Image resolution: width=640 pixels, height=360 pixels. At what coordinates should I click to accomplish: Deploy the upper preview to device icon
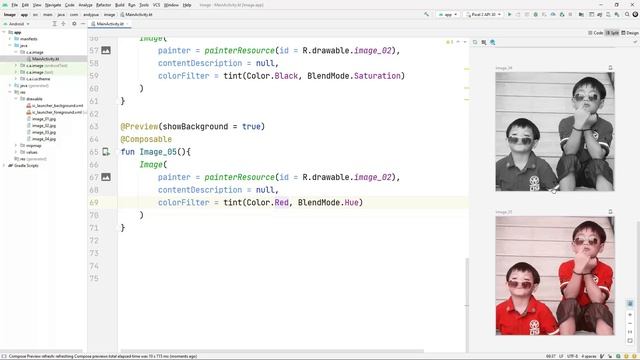(610, 68)
